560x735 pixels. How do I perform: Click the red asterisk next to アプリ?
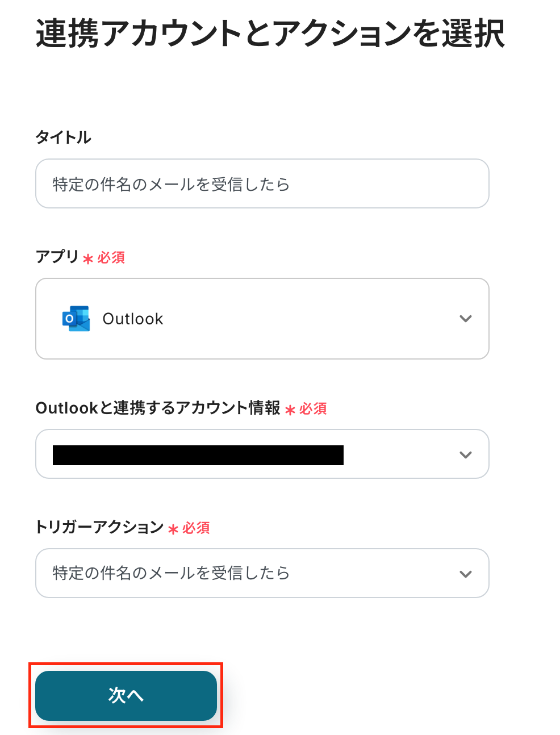pos(88,259)
